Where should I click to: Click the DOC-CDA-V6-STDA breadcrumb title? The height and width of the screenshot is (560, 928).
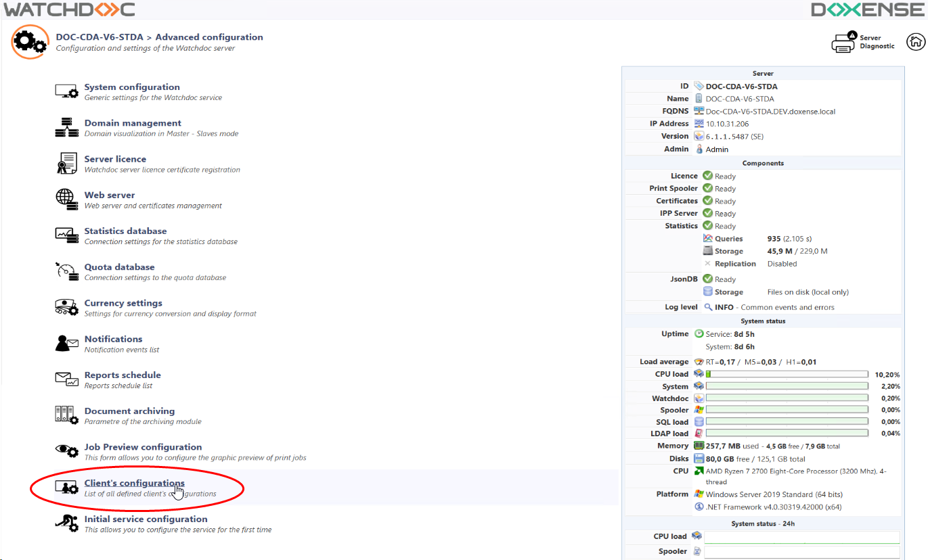[100, 37]
